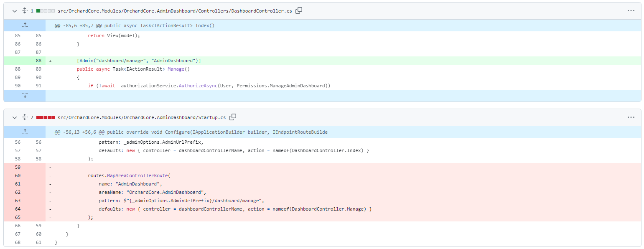Select the AuthorizeAsync if-statement line

[x=343, y=86]
